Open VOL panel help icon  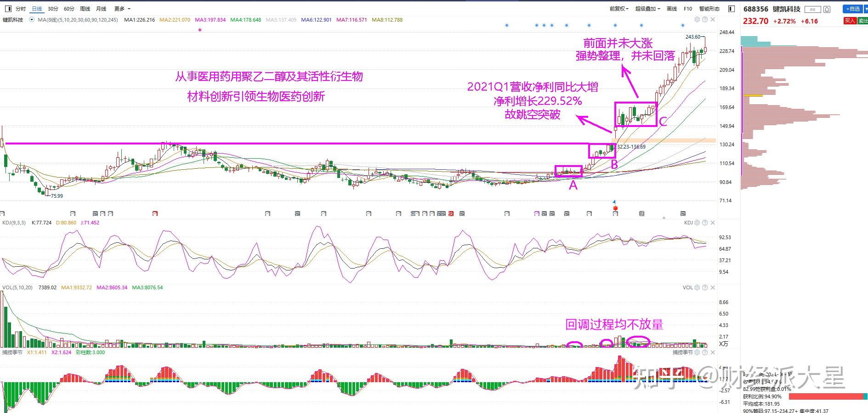[x=705, y=287]
